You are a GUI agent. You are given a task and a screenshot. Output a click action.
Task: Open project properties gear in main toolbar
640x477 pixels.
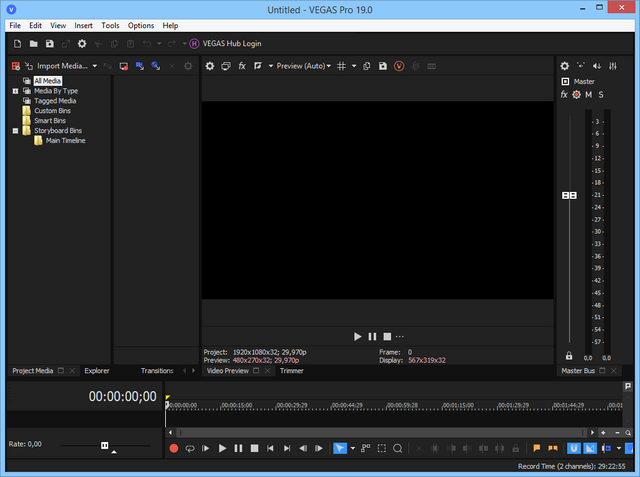(x=82, y=44)
